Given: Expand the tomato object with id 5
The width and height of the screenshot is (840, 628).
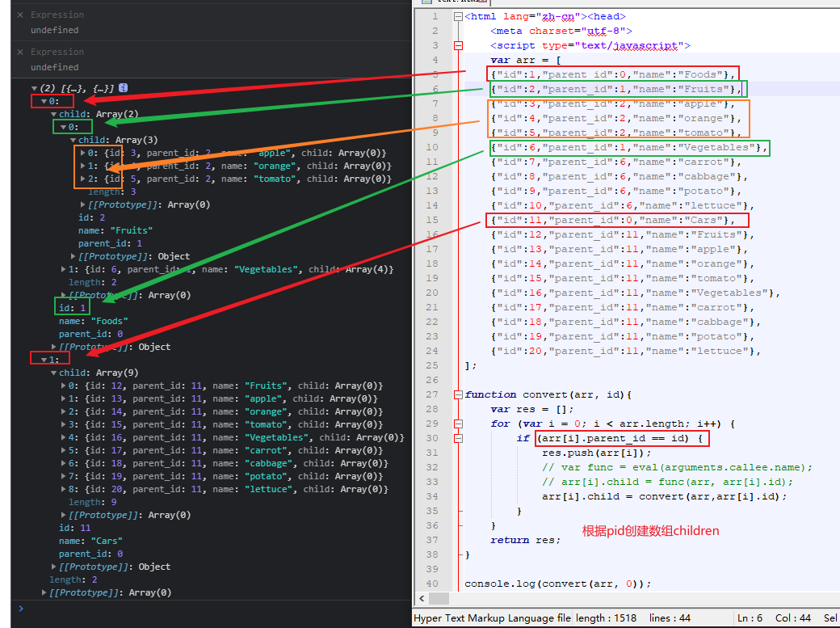Looking at the screenshot, I should 82,179.
